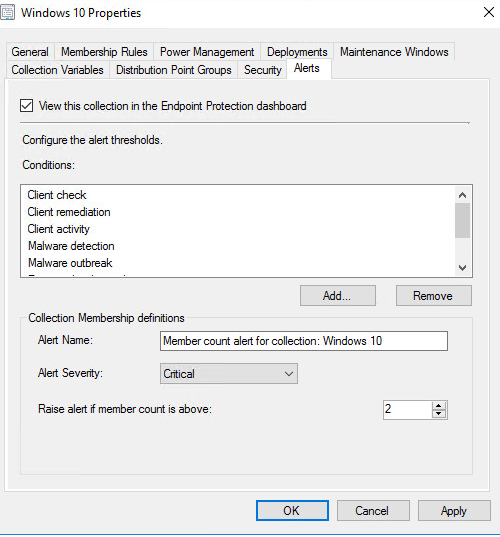Open the Distribution Point Groups tab
The width and height of the screenshot is (500, 537).
click(174, 70)
